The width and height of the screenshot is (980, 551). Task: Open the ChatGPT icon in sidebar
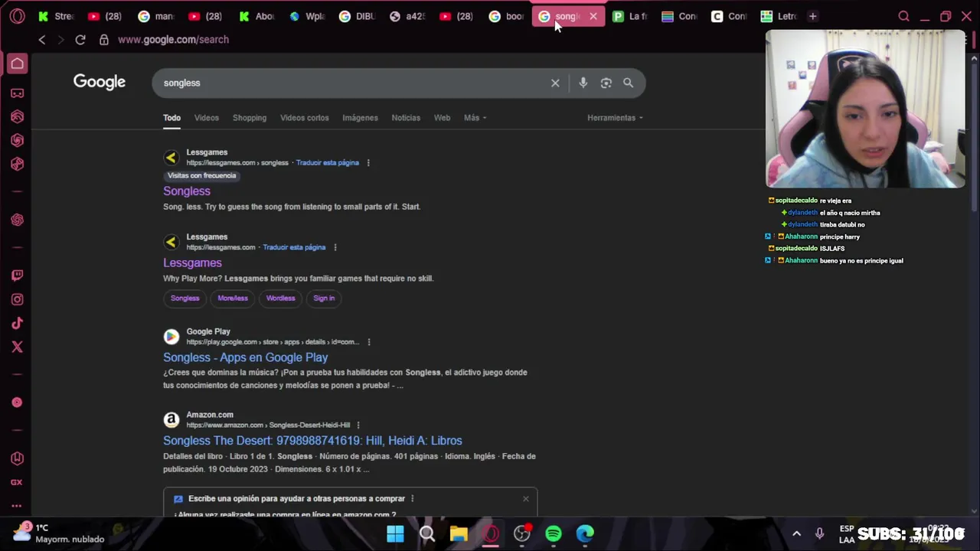[17, 220]
